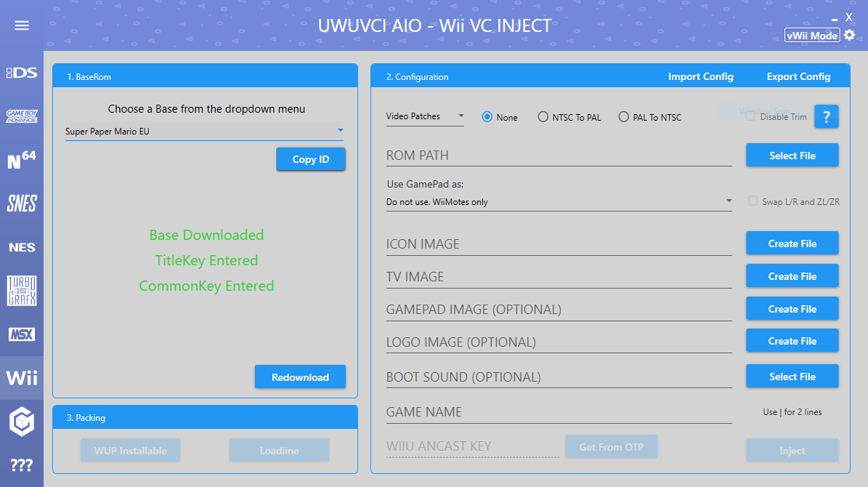Focus the LOGO IMAGE (OPTIONAL) field
This screenshot has width=868, height=487.
[559, 342]
